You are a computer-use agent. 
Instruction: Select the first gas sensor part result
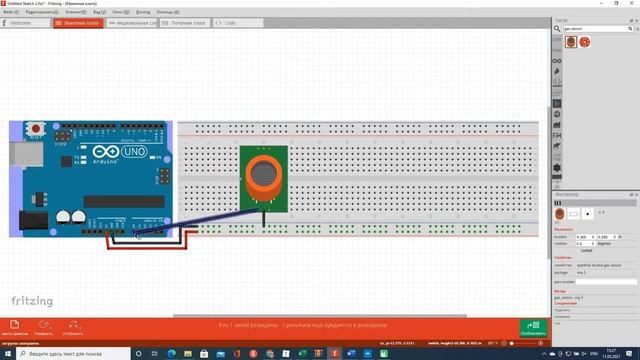point(571,42)
